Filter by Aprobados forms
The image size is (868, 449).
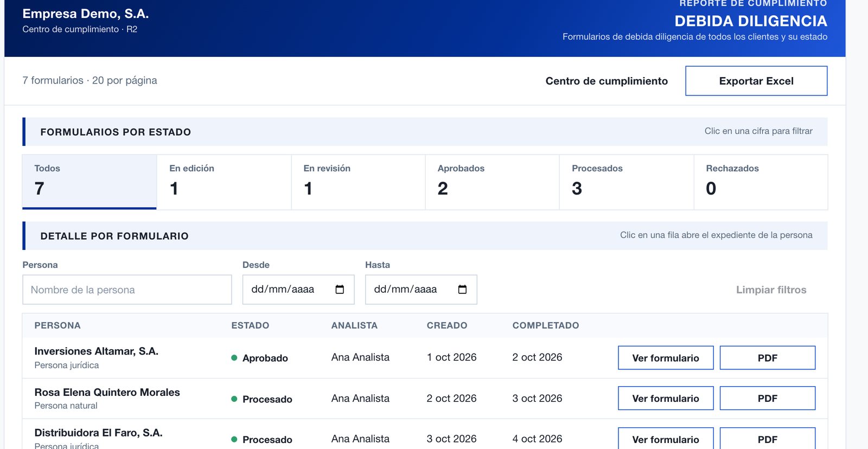pyautogui.click(x=492, y=182)
